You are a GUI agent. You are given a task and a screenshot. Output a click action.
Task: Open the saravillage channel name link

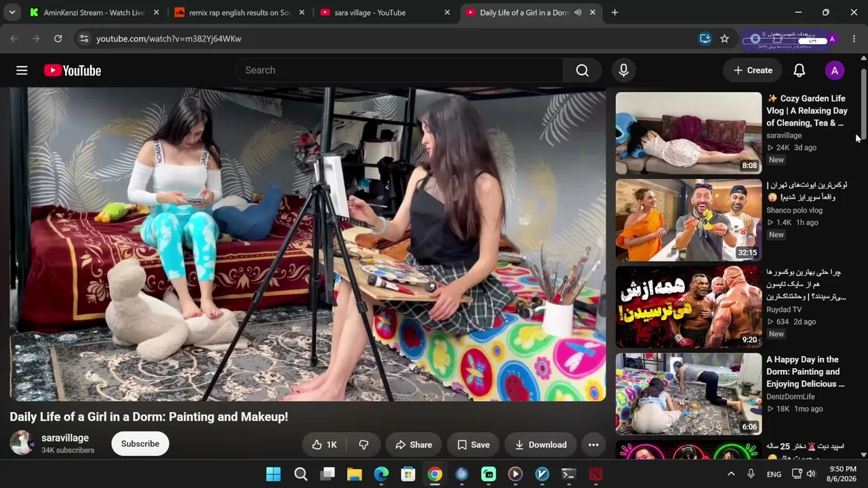tap(65, 438)
